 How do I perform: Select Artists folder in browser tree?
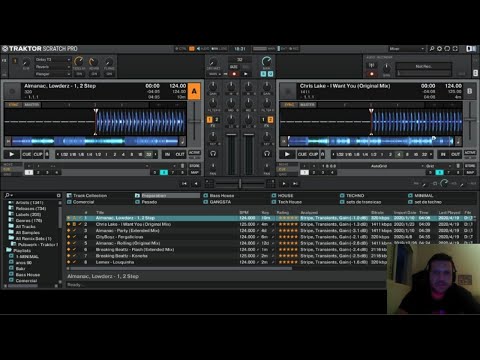tap(29, 203)
